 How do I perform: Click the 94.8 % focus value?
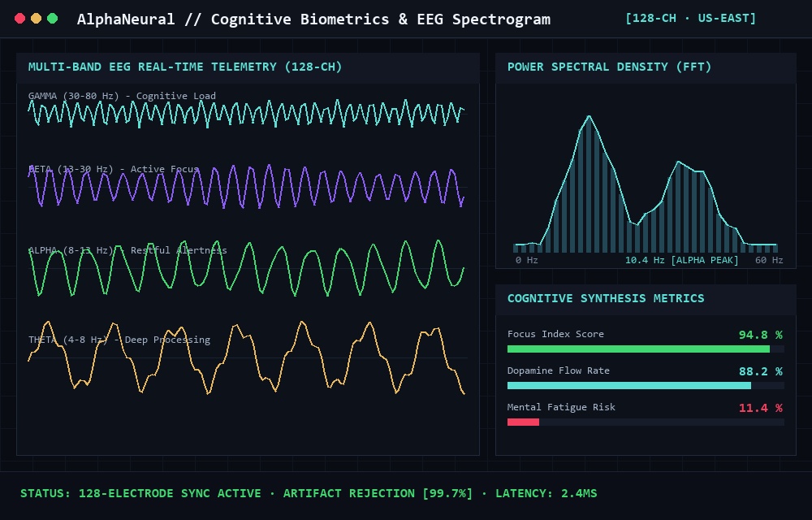pos(760,335)
